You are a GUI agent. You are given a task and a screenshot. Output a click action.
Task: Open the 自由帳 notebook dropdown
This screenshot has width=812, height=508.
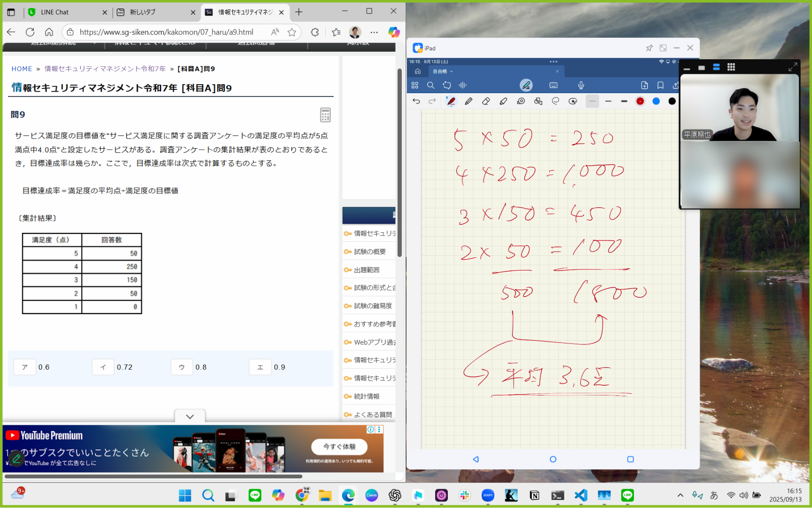(x=443, y=71)
